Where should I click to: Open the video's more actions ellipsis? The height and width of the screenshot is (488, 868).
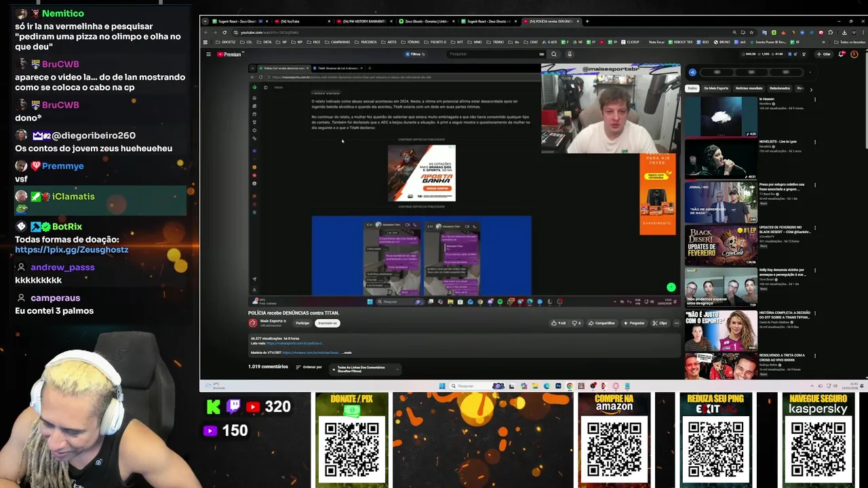coord(676,323)
